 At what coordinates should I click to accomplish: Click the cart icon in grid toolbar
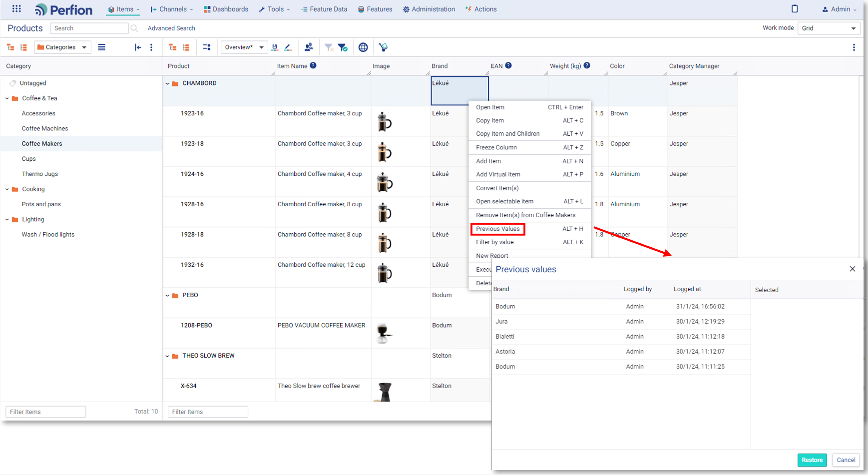point(383,47)
